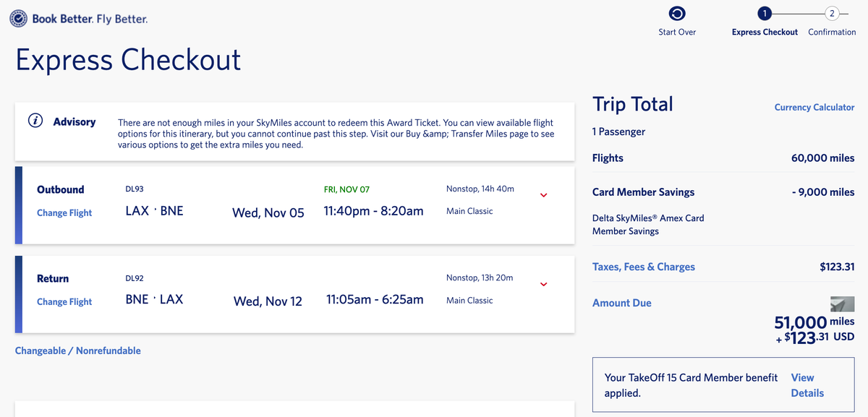Screen dimensions: 868x417
Task: Click the Advisory info icon
Action: [35, 121]
